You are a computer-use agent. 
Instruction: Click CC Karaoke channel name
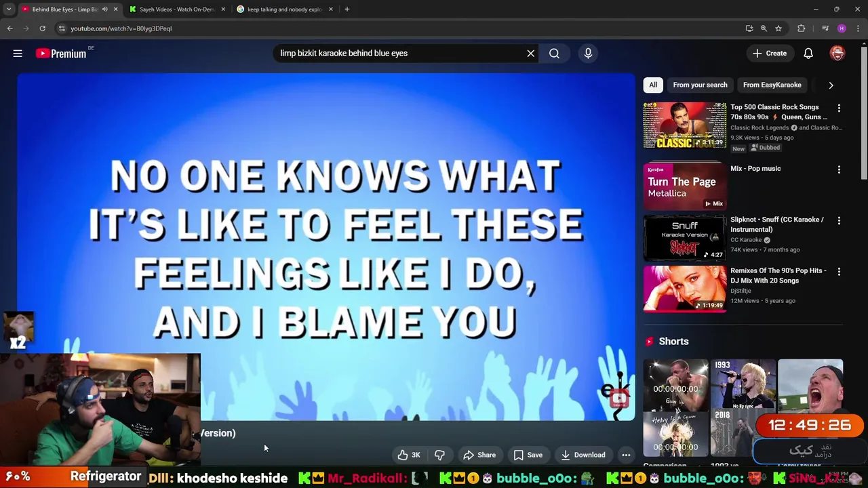(746, 240)
